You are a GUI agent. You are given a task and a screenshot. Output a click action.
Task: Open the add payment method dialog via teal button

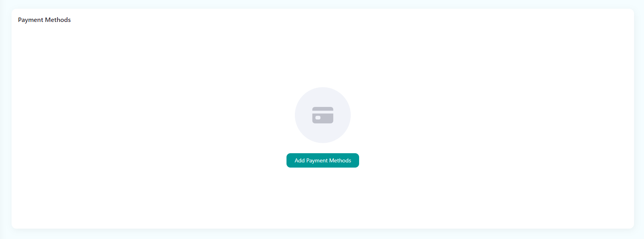(322, 160)
